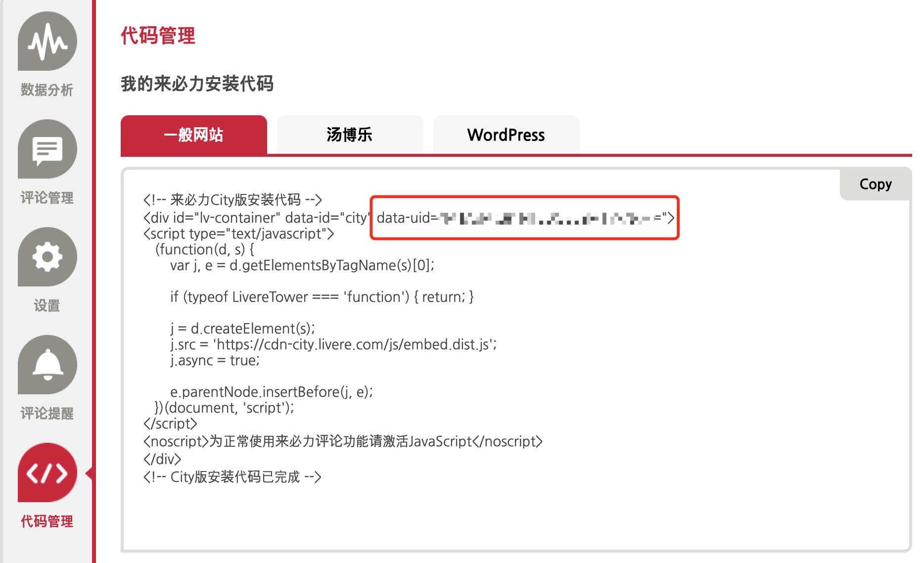
Task: Click the 数据分析 sidebar label
Action: coord(47,90)
